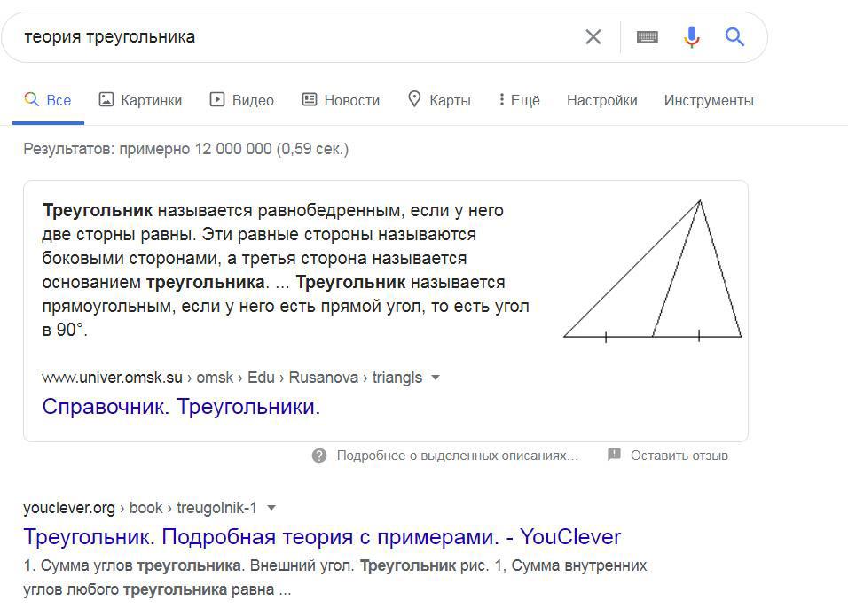The width and height of the screenshot is (848, 616).
Task: Click into the search text field
Action: click(293, 37)
